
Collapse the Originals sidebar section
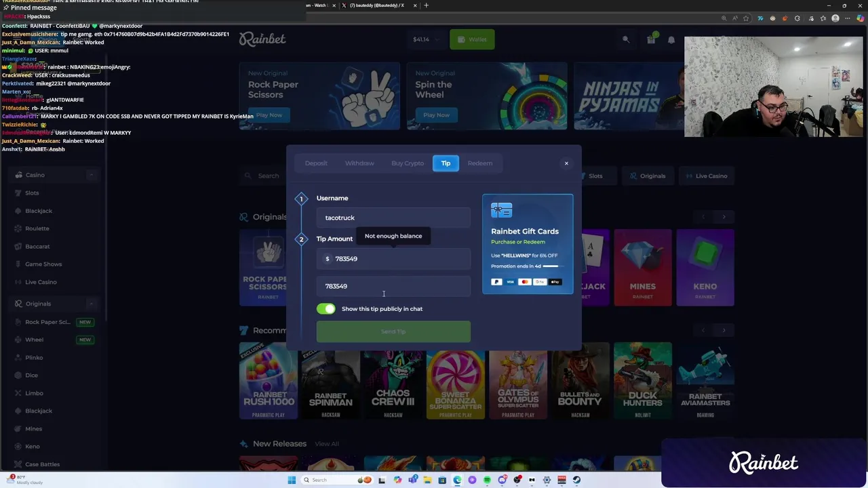(x=91, y=304)
